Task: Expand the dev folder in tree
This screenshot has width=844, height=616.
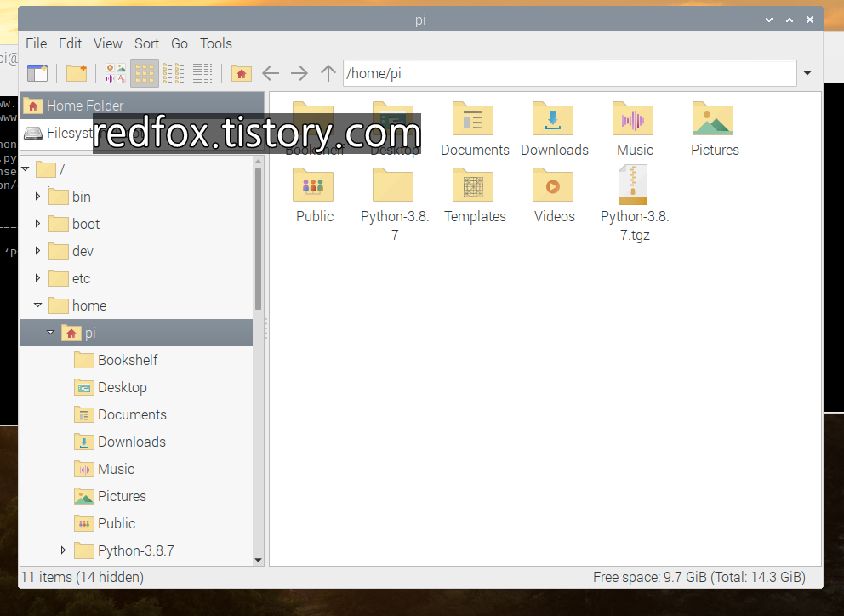Action: [37, 251]
